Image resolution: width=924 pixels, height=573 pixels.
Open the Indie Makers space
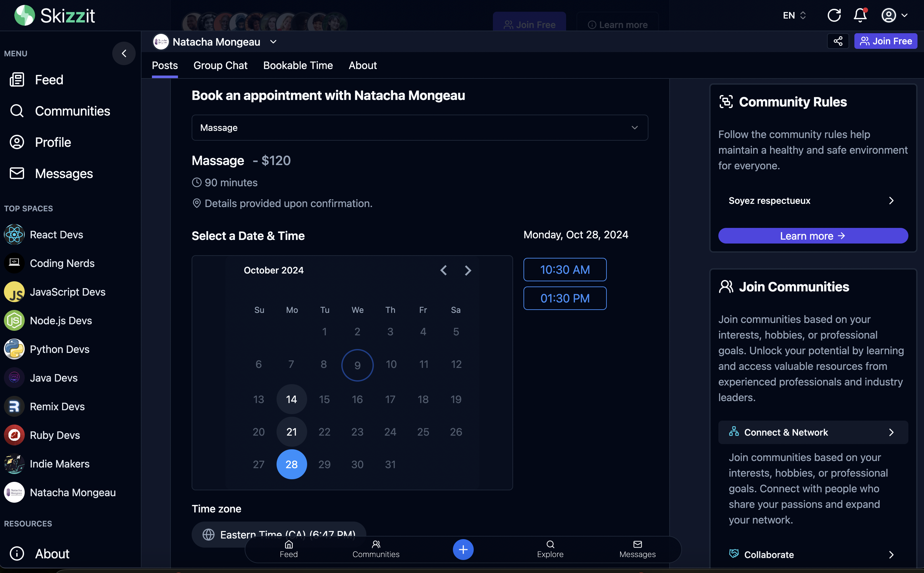47,464
